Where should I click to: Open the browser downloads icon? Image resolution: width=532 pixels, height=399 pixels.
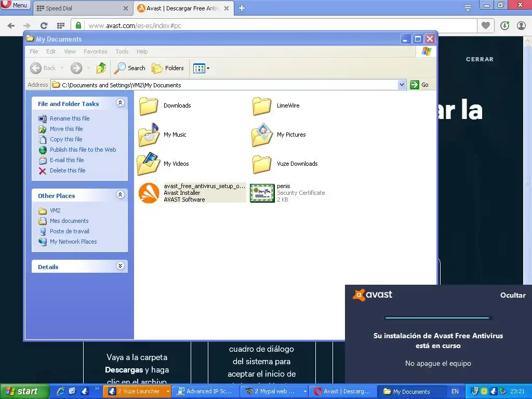[x=504, y=25]
